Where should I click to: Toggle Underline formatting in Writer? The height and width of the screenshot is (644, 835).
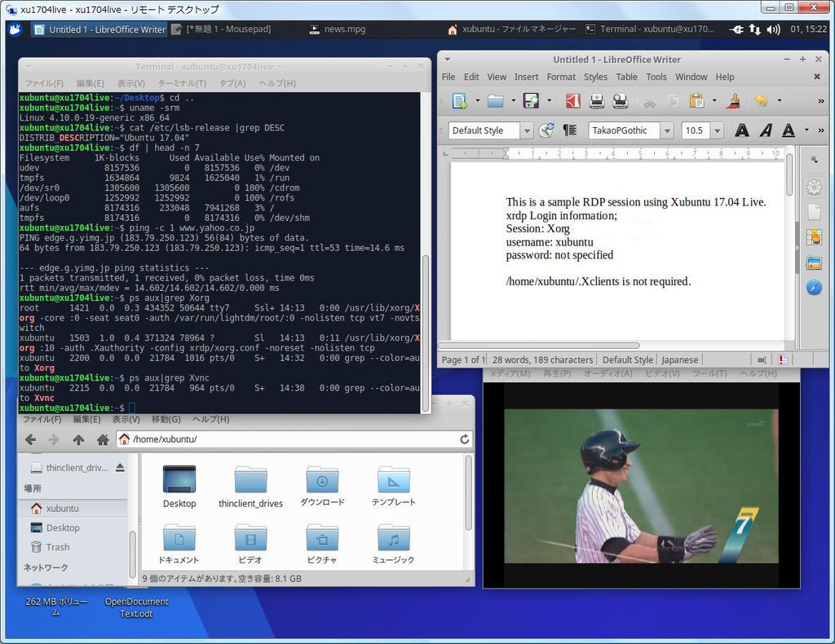point(789,130)
